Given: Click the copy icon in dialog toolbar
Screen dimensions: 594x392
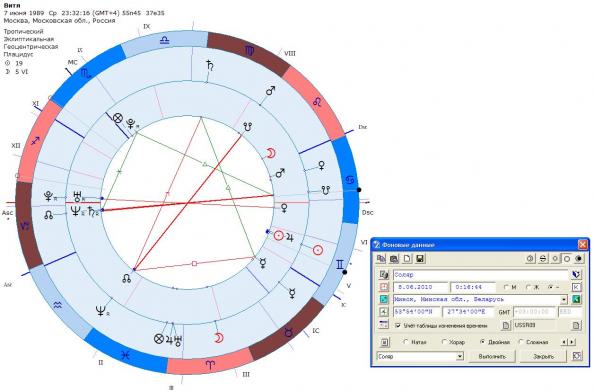Looking at the screenshot, I should pos(381,258).
